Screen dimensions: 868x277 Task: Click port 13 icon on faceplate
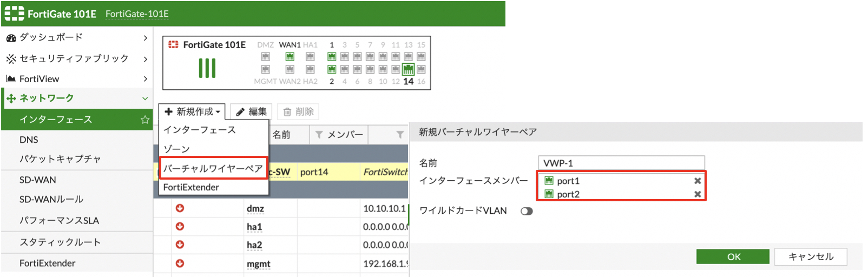(409, 57)
